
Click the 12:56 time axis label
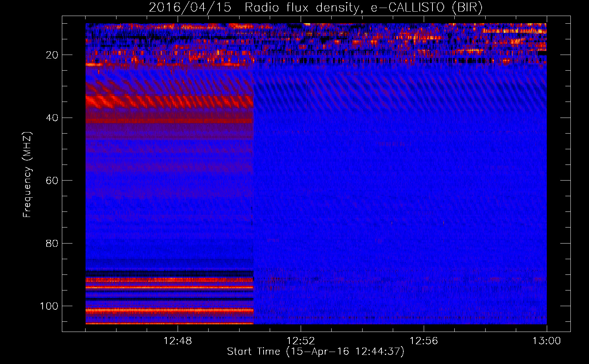tap(424, 341)
